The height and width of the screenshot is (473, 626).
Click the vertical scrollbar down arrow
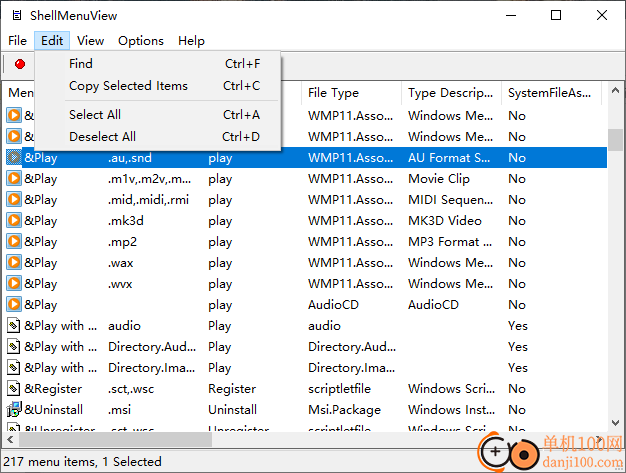tap(616, 422)
